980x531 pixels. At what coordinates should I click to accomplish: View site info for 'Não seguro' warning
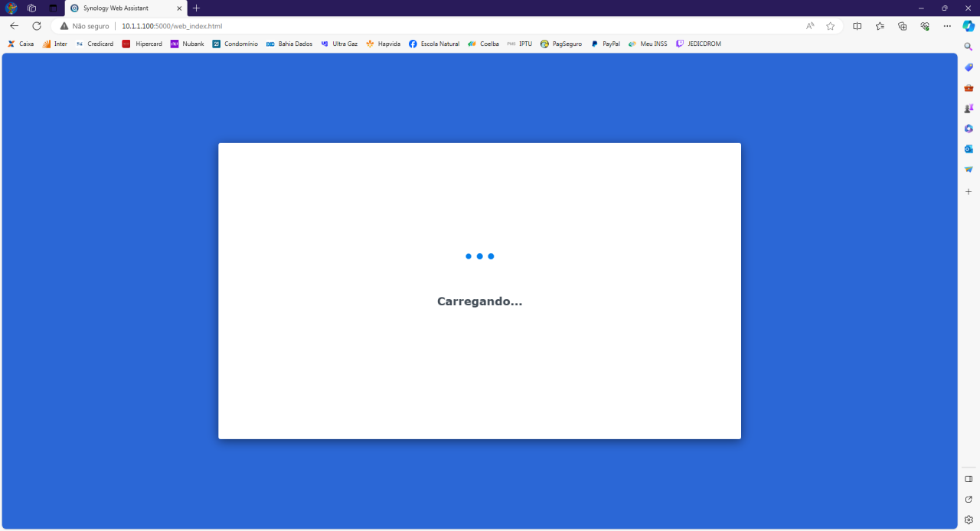pos(84,26)
